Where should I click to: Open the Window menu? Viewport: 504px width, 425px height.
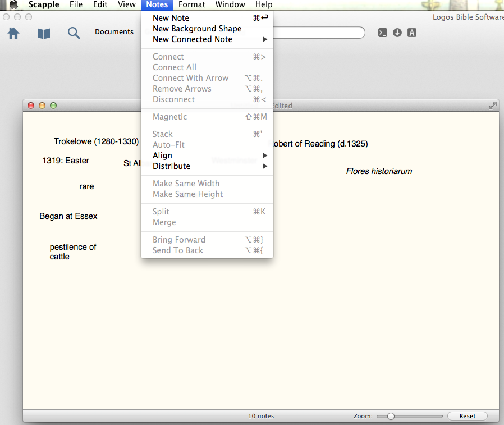point(230,4)
